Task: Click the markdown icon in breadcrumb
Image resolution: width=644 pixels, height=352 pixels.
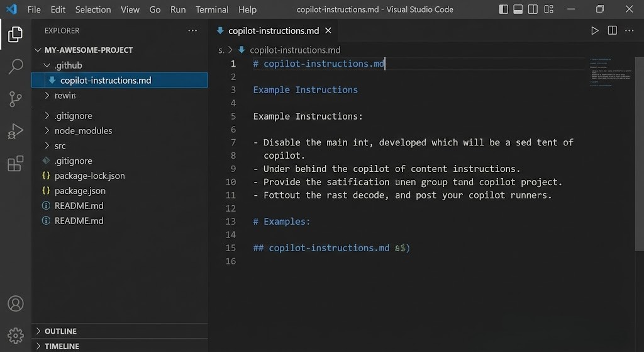Action: [241, 50]
